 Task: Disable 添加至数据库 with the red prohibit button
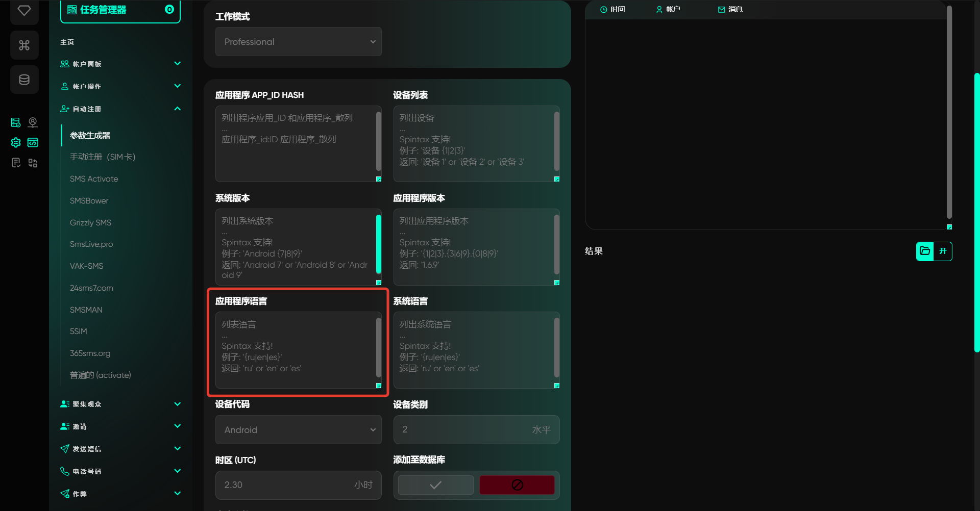point(517,485)
